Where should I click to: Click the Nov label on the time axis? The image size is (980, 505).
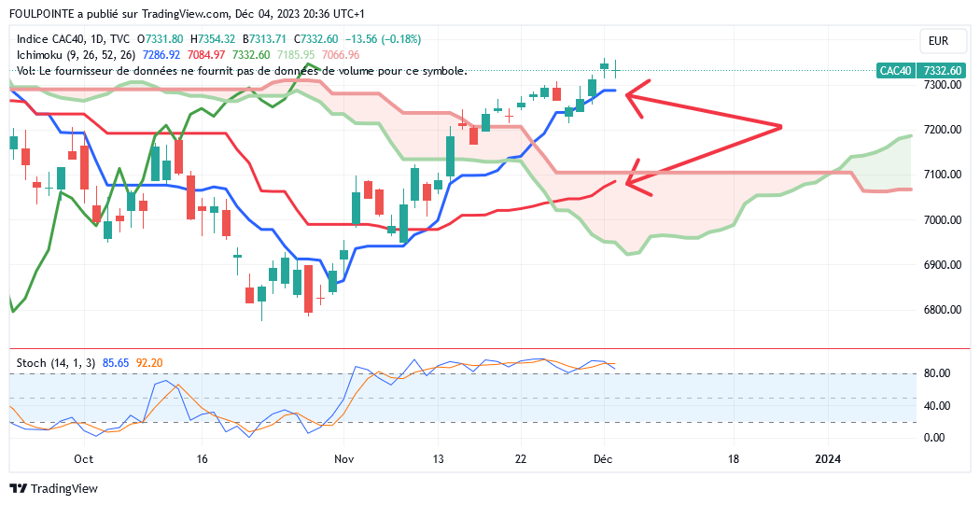(344, 459)
